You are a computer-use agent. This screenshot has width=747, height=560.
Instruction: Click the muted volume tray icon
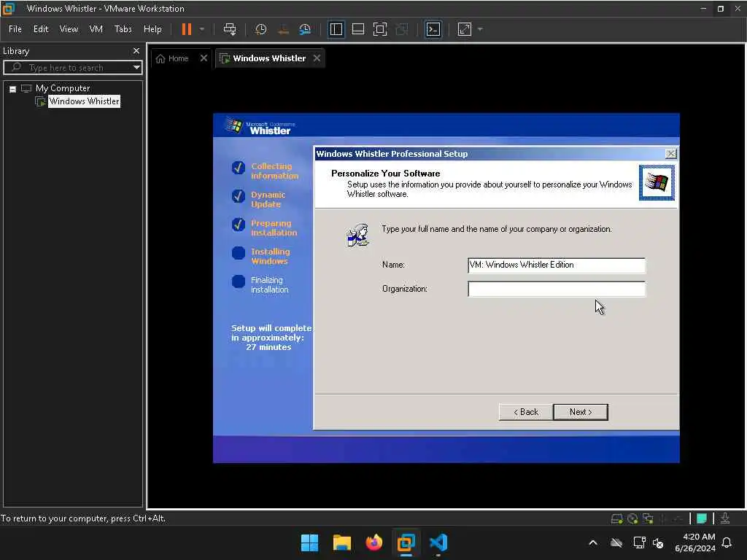[x=658, y=542]
